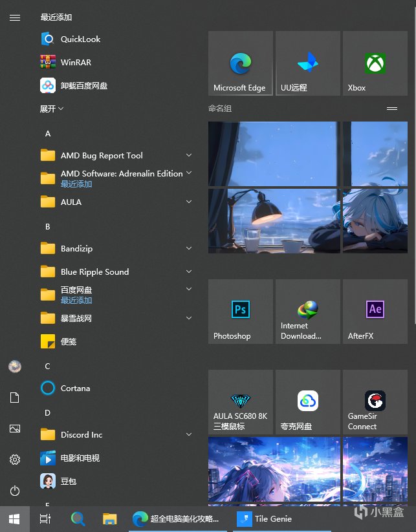This screenshot has width=416, height=532.
Task: Open the Pictures sidebar icon
Action: 15,429
